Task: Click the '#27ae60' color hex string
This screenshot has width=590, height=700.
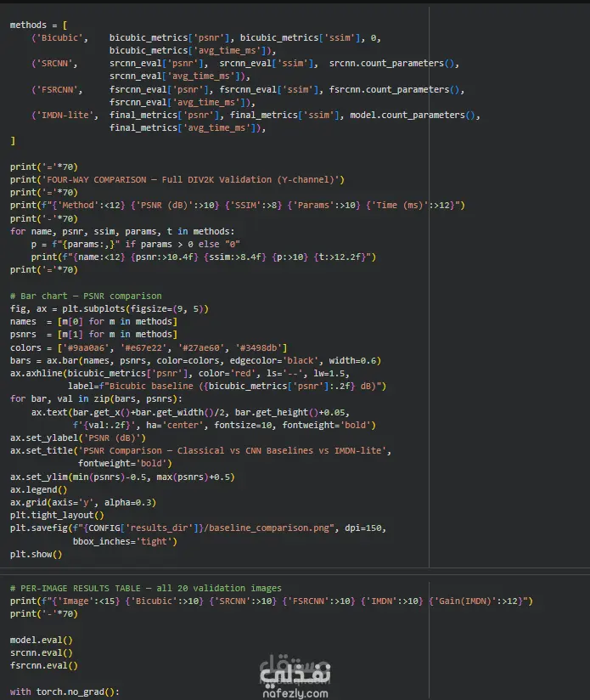Action: [x=200, y=347]
